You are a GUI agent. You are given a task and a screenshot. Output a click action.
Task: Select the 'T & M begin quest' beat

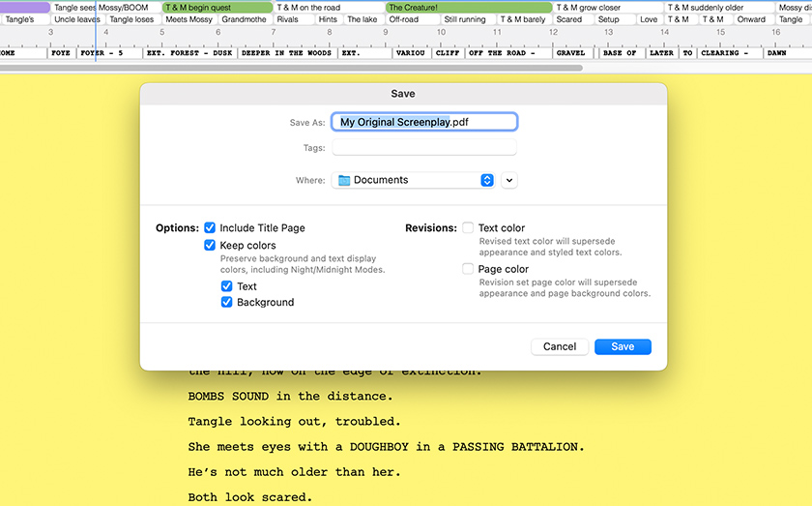pos(217,8)
